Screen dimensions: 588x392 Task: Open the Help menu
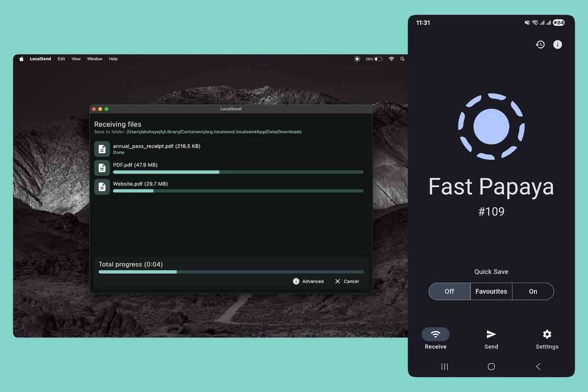point(113,59)
